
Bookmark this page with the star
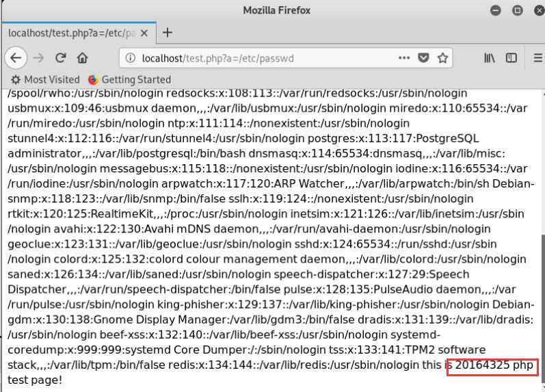pyautogui.click(x=442, y=57)
